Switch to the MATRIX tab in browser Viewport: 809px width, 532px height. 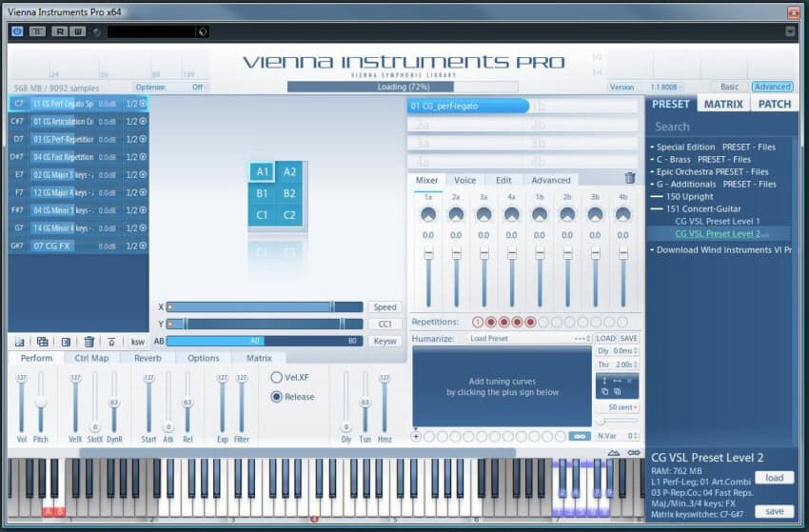723,105
